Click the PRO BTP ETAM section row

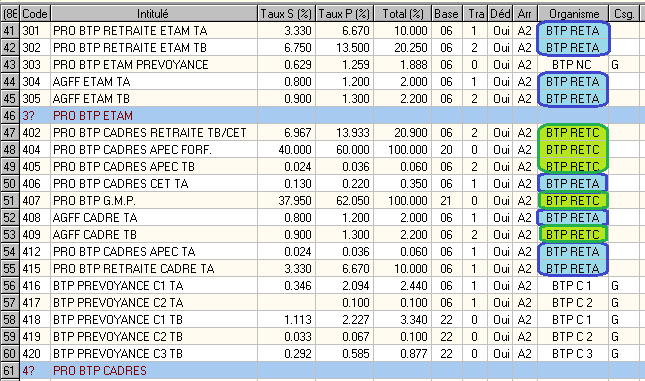coord(322,116)
